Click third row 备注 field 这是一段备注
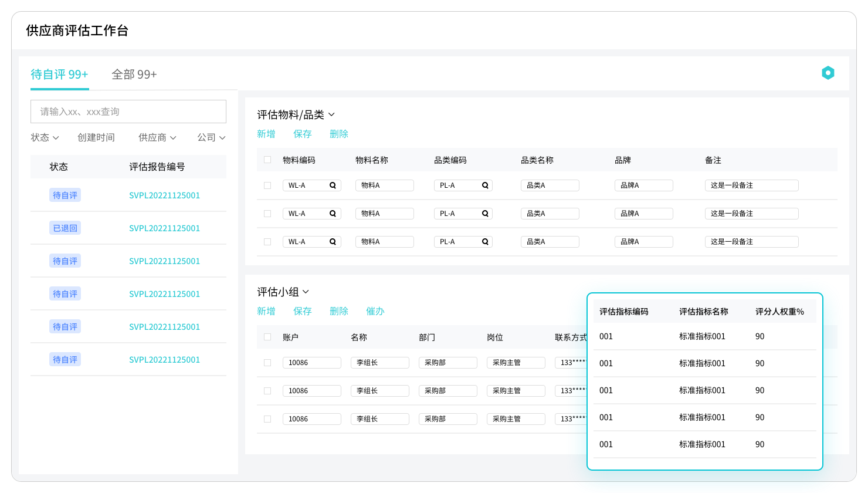This screenshot has height=493, width=868. click(x=752, y=242)
